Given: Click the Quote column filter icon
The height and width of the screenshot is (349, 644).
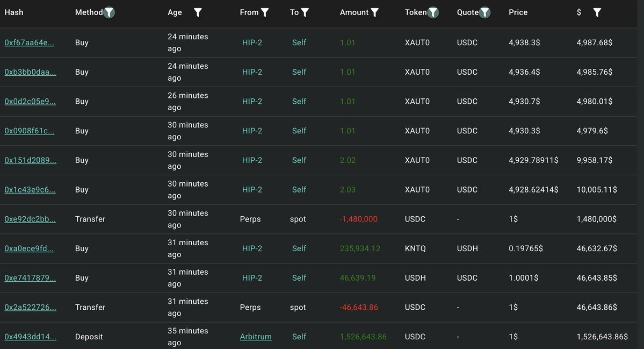Looking at the screenshot, I should [484, 12].
